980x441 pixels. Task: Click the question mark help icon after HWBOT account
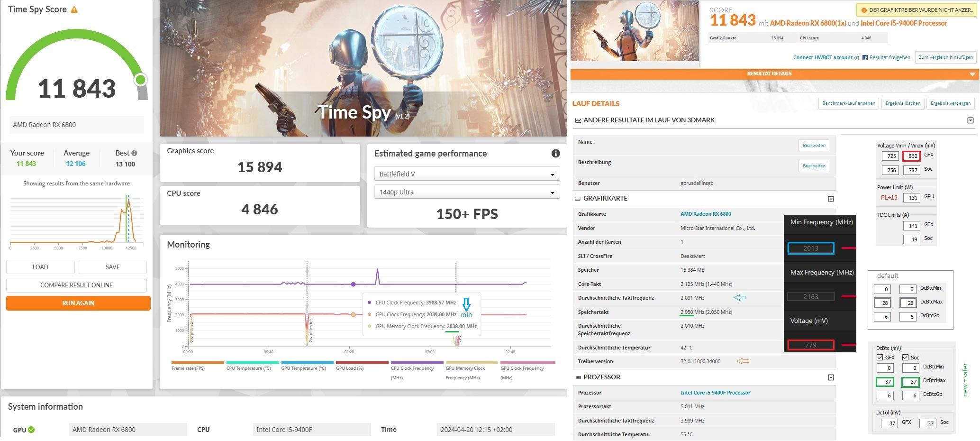857,57
